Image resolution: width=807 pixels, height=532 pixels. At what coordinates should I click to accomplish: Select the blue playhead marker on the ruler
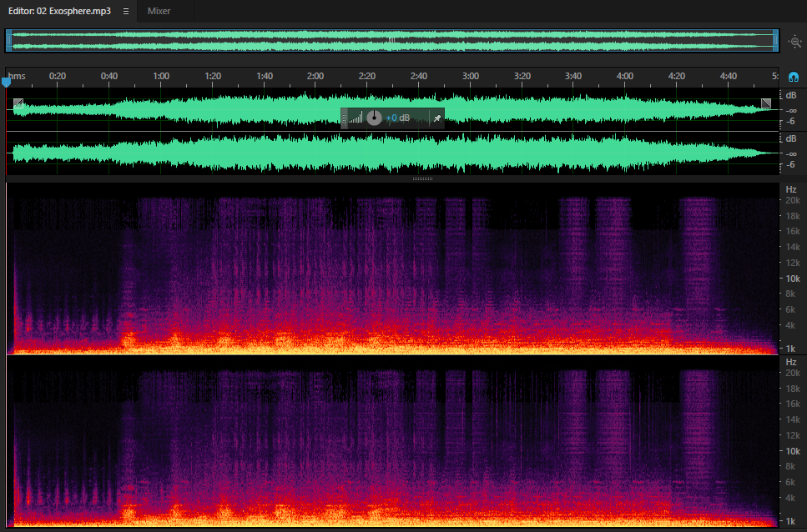6,81
